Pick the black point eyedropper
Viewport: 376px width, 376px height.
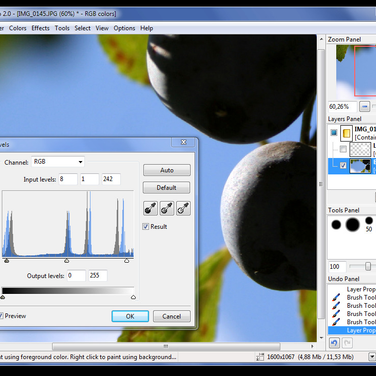pos(150,209)
